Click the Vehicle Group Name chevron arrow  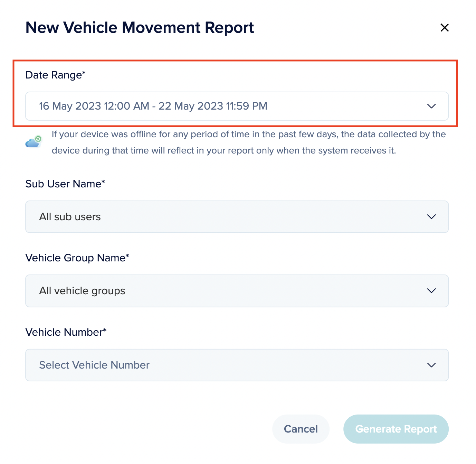click(x=431, y=291)
